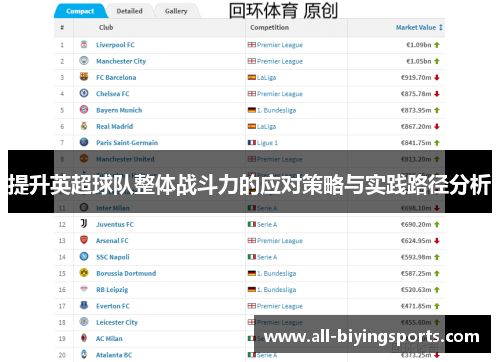
Task: Click the Liverpool FC club crest icon
Action: (84, 44)
